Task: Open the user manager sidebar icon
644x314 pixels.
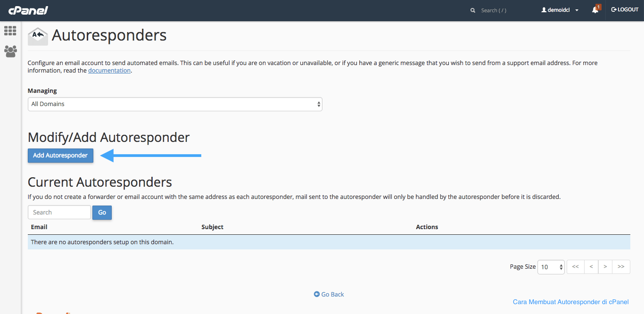Action: coord(10,51)
